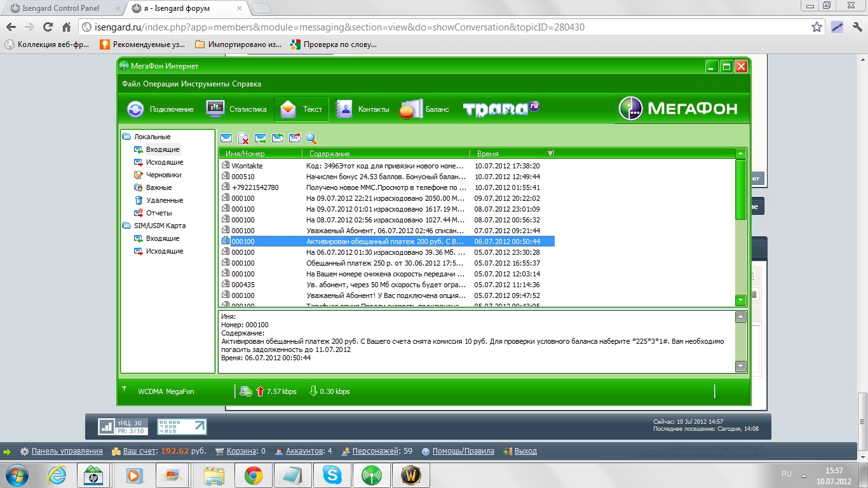Click the forward message envelope icon

point(261,138)
